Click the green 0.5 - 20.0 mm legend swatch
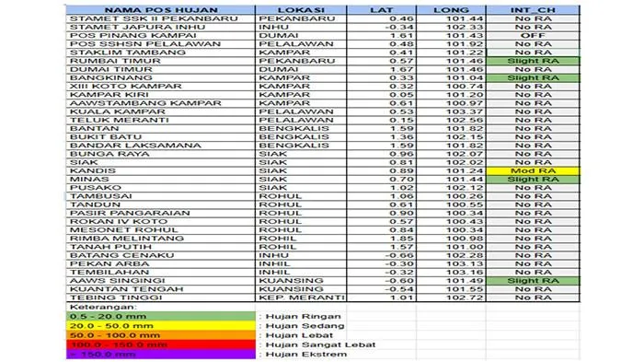This screenshot has height=362, width=644. coord(161,316)
